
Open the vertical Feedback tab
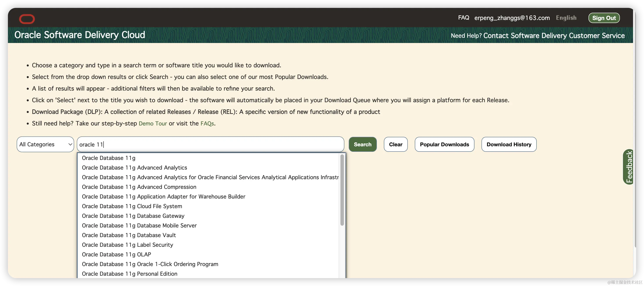(x=628, y=167)
